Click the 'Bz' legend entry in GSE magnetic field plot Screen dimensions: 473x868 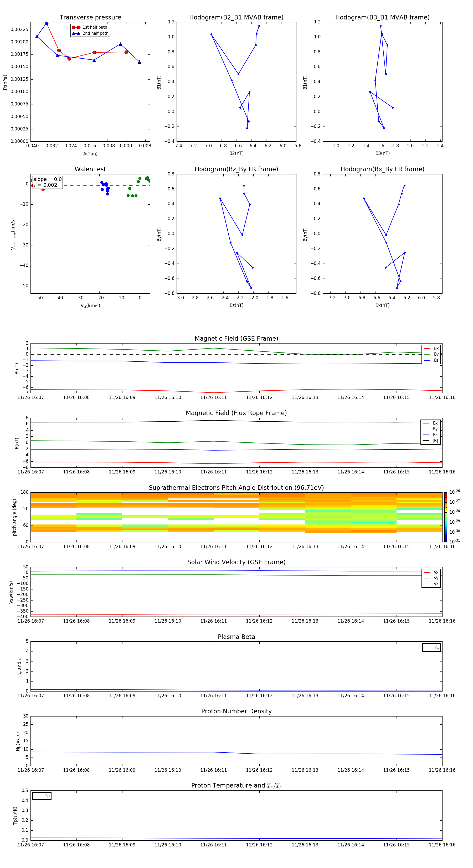(x=431, y=360)
